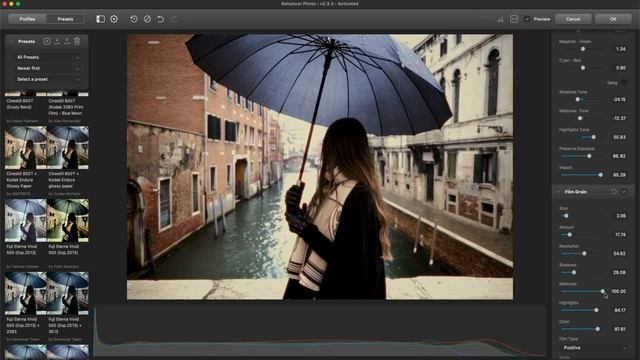Adjust the Preserve Exposure slider
This screenshot has width=640, height=360.
(589, 156)
